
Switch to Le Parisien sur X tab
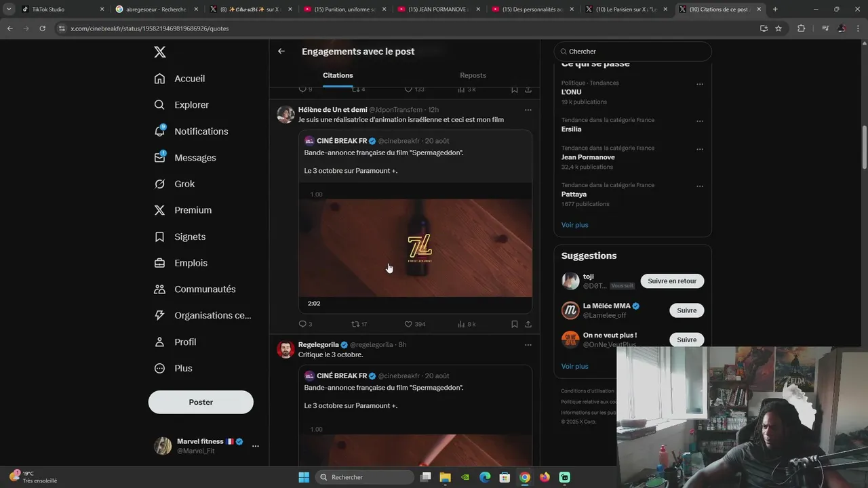click(x=627, y=9)
